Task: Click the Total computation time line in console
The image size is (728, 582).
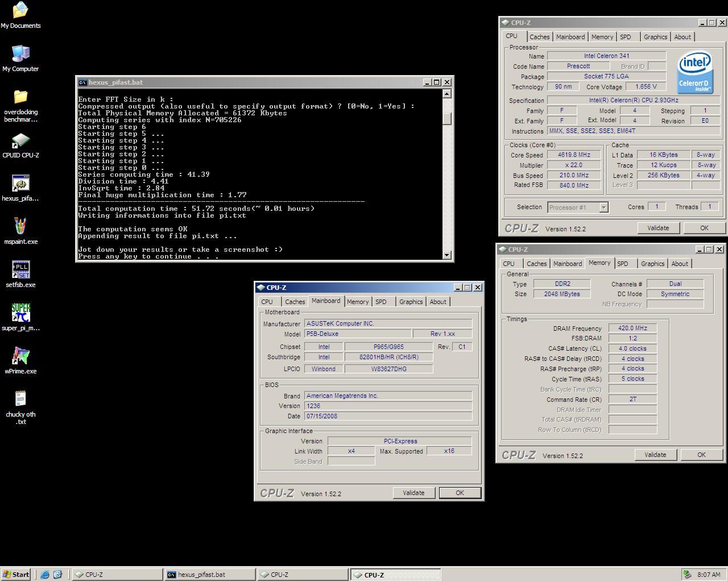Action: [196, 209]
